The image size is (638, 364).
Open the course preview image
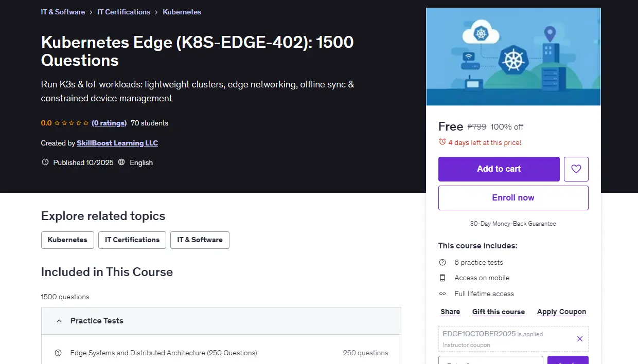coord(513,57)
